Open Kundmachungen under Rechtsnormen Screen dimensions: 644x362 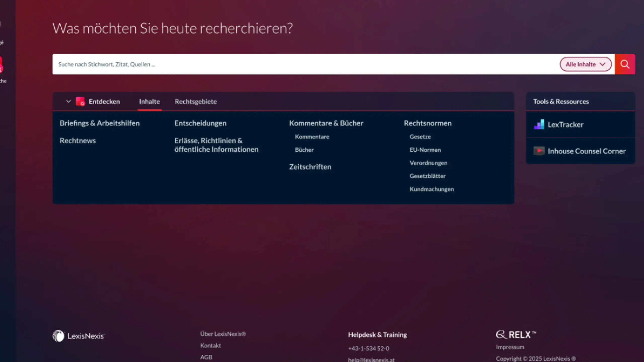[431, 189]
